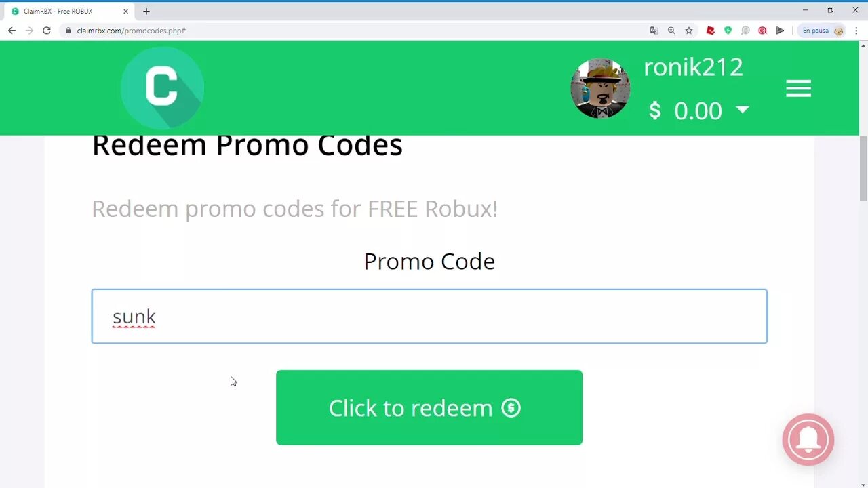The height and width of the screenshot is (488, 868).
Task: Click the black play-arrow extension icon
Action: pos(780,30)
